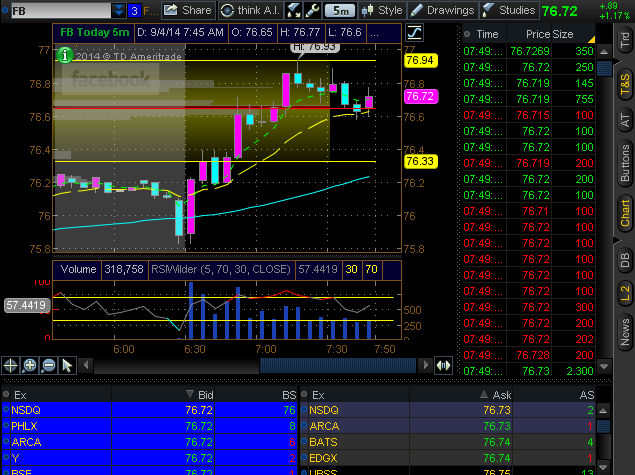Open the L2 sidebar tab
635x475 pixels.
click(625, 293)
